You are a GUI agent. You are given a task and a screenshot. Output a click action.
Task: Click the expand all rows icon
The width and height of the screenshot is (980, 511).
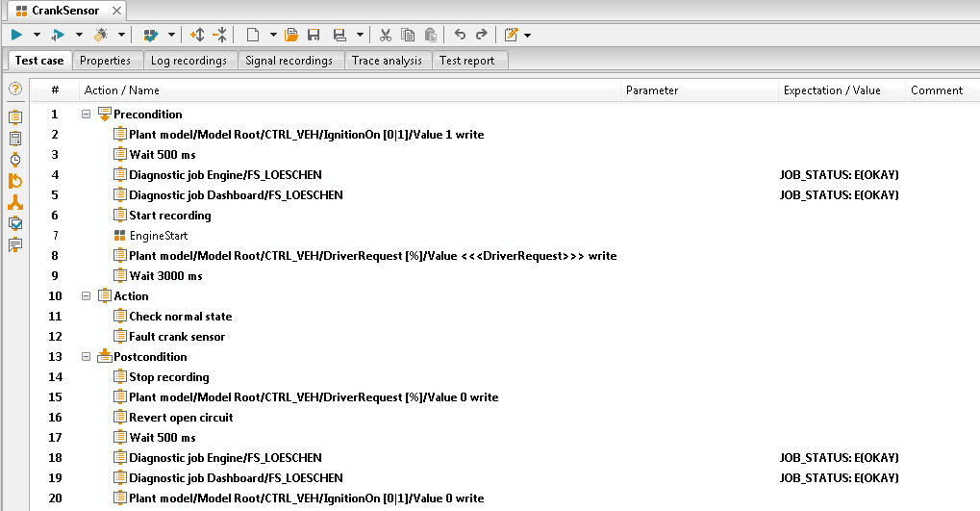[197, 35]
